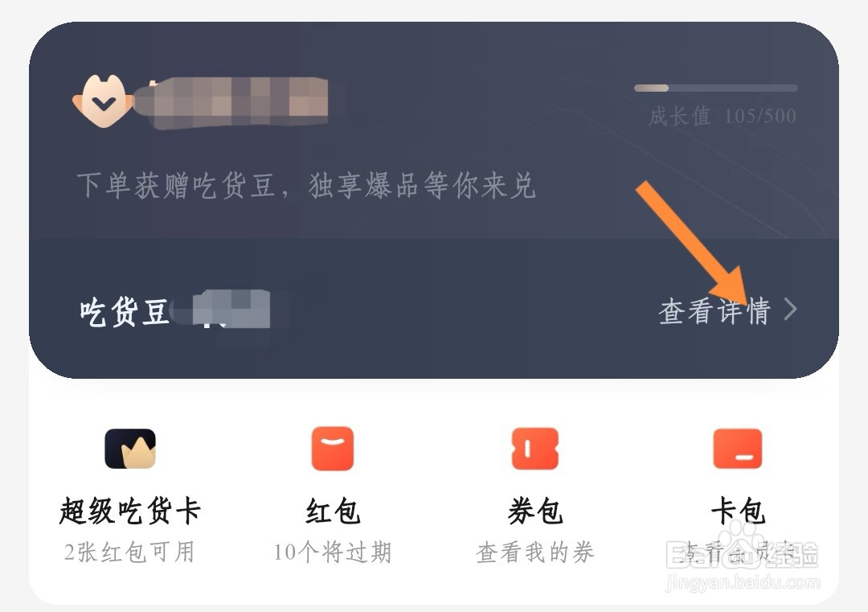Select the 超级吃货卡 label
Image resolution: width=868 pixels, height=612 pixels.
click(x=130, y=511)
